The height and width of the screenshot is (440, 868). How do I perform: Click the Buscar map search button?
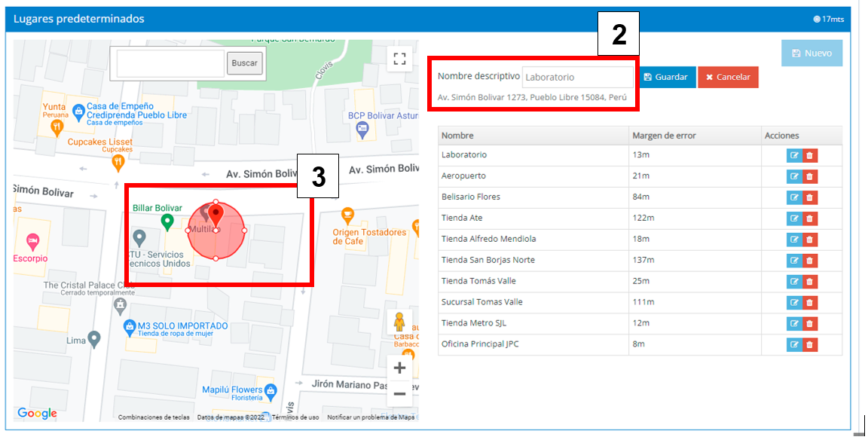pos(244,63)
